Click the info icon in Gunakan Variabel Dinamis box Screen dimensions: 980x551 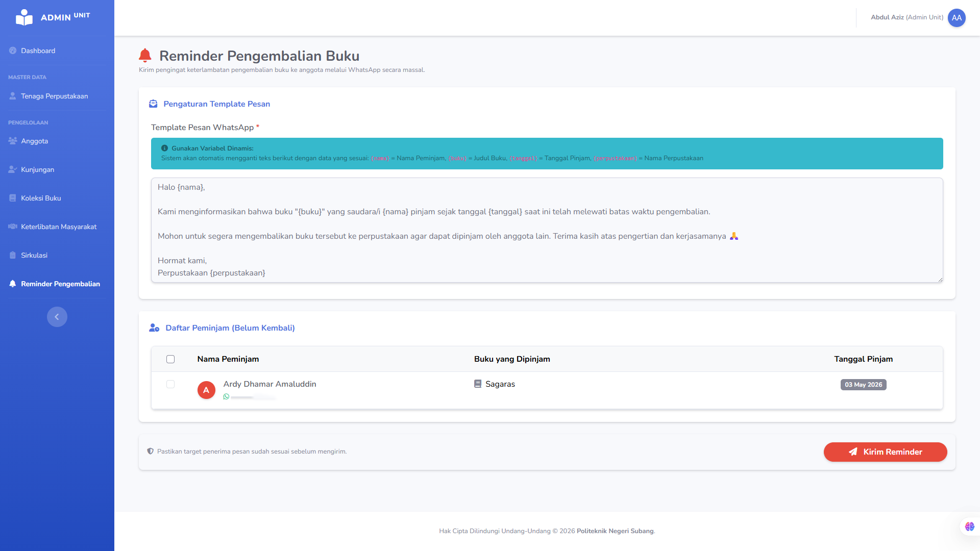[164, 148]
